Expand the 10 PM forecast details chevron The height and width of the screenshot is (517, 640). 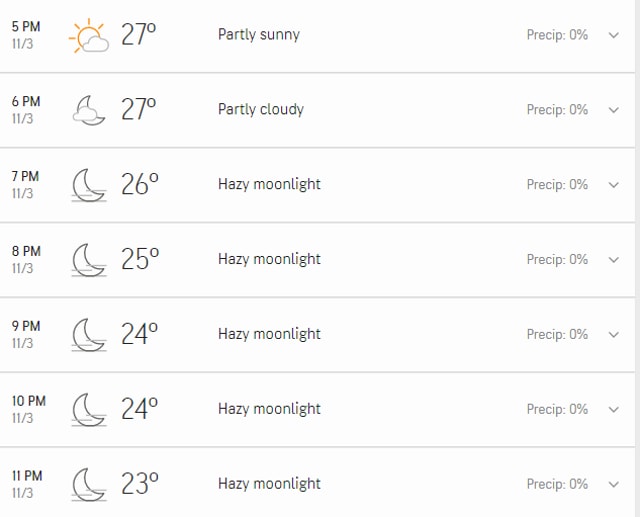pyautogui.click(x=613, y=410)
